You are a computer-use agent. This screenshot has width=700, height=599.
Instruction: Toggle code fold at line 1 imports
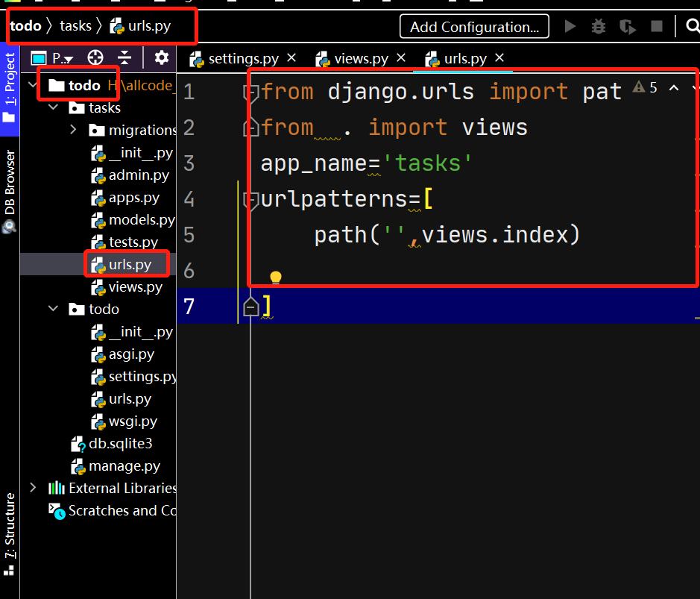pyautogui.click(x=251, y=93)
